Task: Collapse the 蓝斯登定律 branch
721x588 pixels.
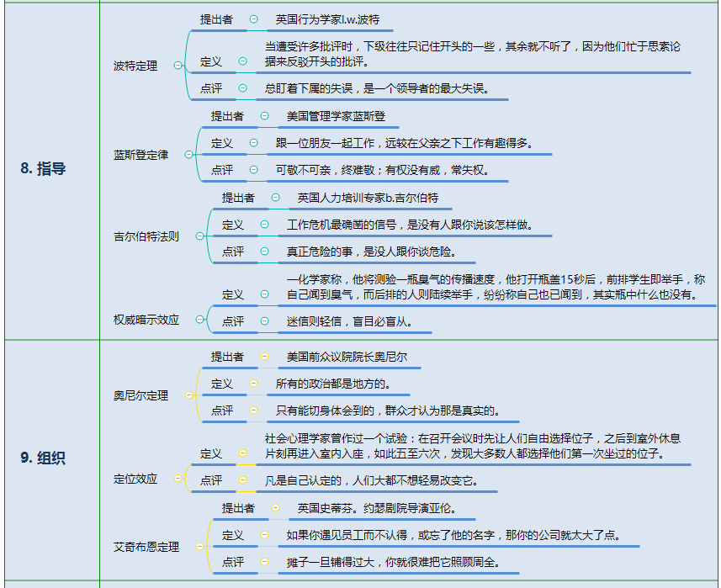Action: [188, 155]
